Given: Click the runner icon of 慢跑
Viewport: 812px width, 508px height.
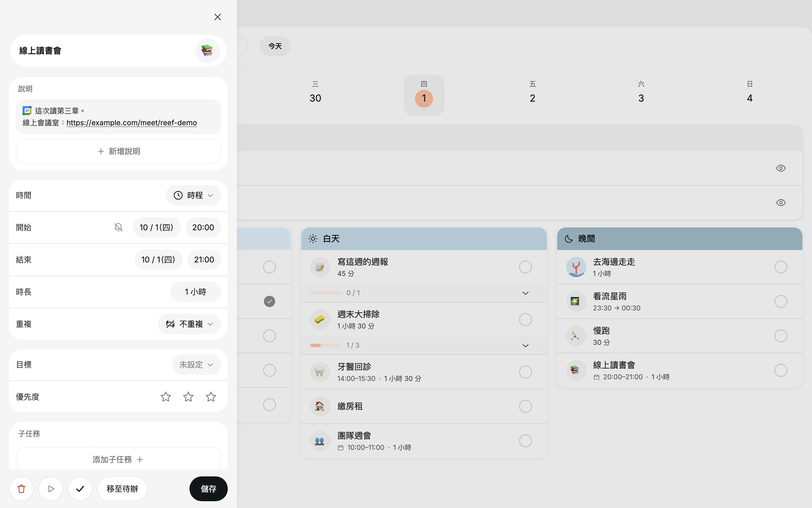Looking at the screenshot, I should 576,336.
